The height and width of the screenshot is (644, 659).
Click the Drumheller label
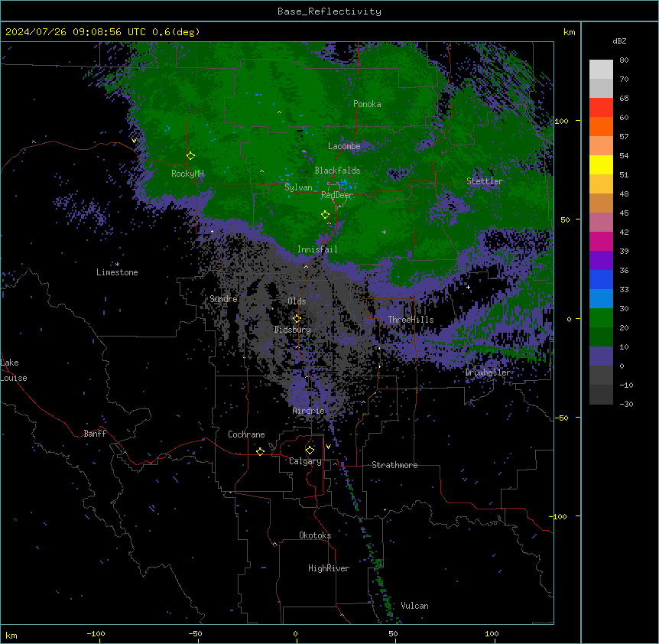(x=488, y=372)
